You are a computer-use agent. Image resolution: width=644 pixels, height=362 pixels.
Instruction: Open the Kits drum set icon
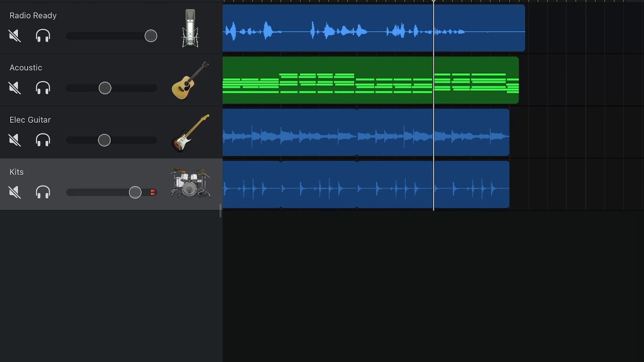coord(190,183)
